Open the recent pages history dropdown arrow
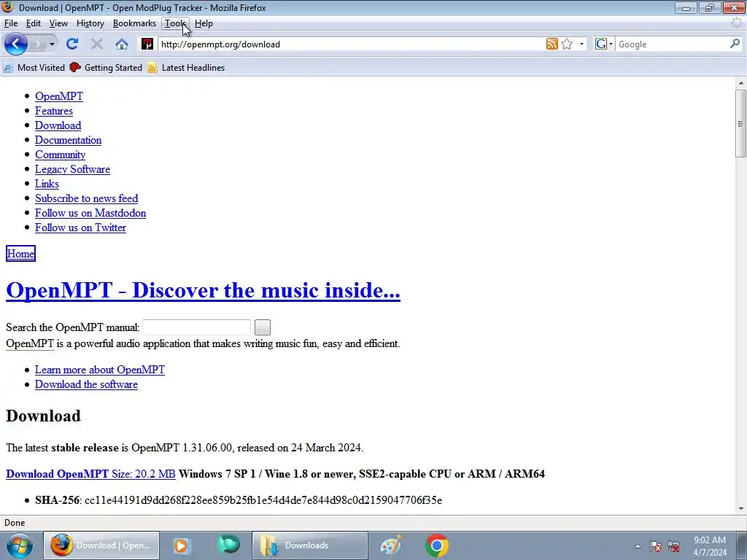 click(52, 44)
